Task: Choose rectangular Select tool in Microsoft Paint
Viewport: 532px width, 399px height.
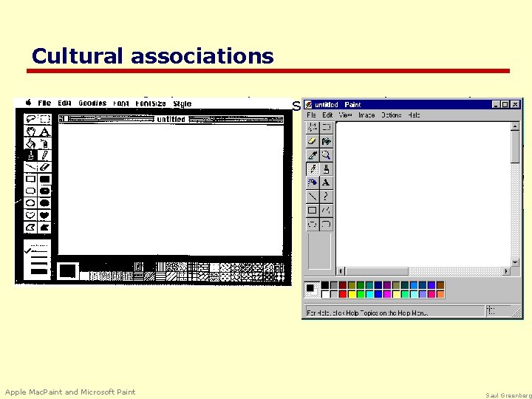Action: [326, 127]
